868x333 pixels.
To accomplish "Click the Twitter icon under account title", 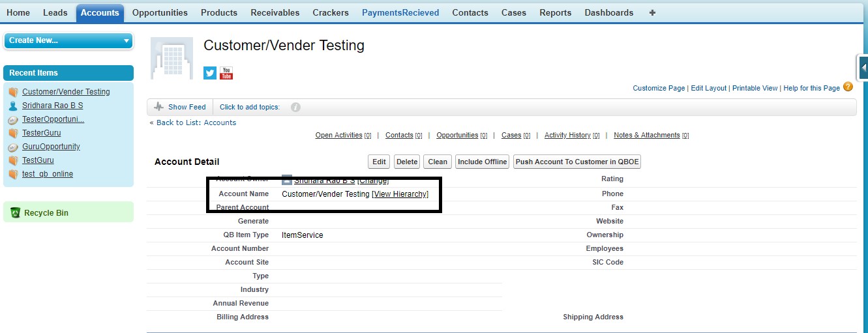I will [x=209, y=73].
